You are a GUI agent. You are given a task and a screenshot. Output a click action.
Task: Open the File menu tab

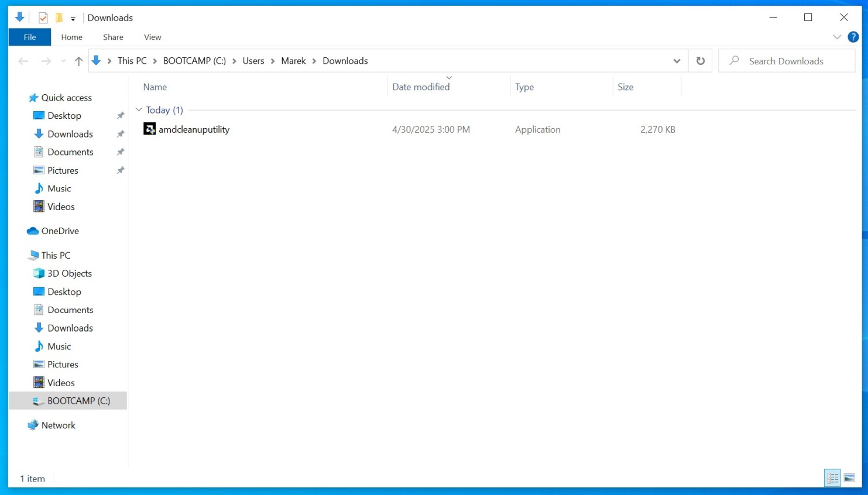pyautogui.click(x=30, y=37)
